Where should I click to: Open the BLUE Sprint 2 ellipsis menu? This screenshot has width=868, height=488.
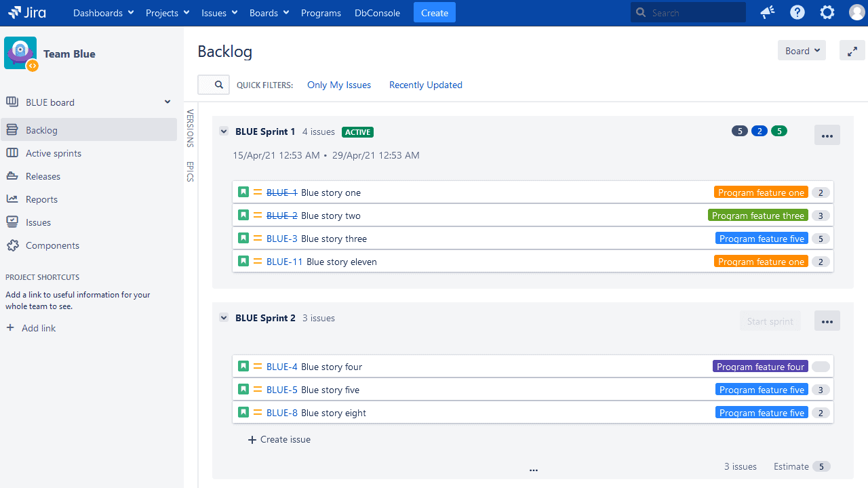point(827,321)
